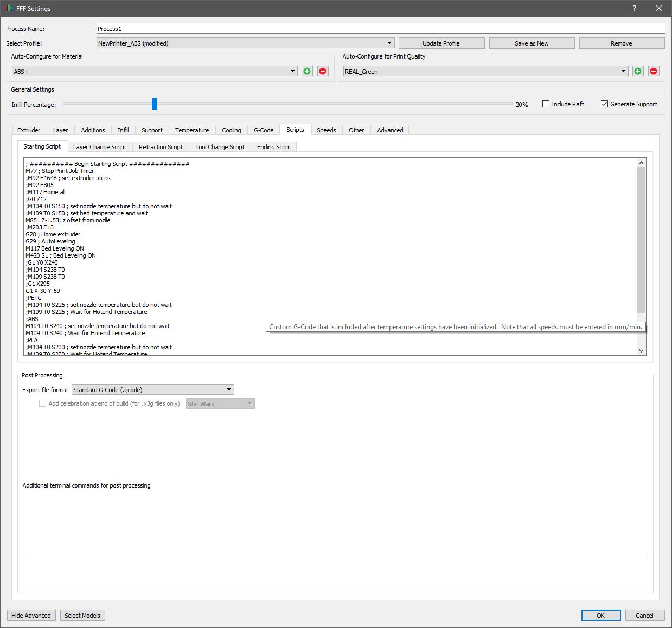Switch to the Temperature tab

pyautogui.click(x=192, y=130)
